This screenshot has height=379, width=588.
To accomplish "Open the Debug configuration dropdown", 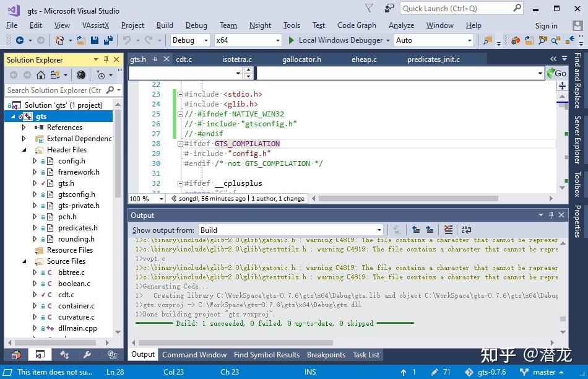I will tap(190, 40).
